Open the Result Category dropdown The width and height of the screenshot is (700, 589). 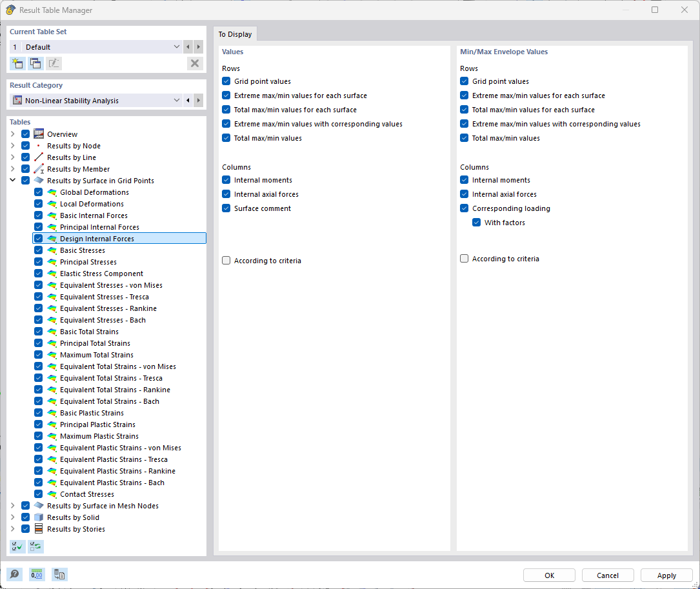point(176,100)
